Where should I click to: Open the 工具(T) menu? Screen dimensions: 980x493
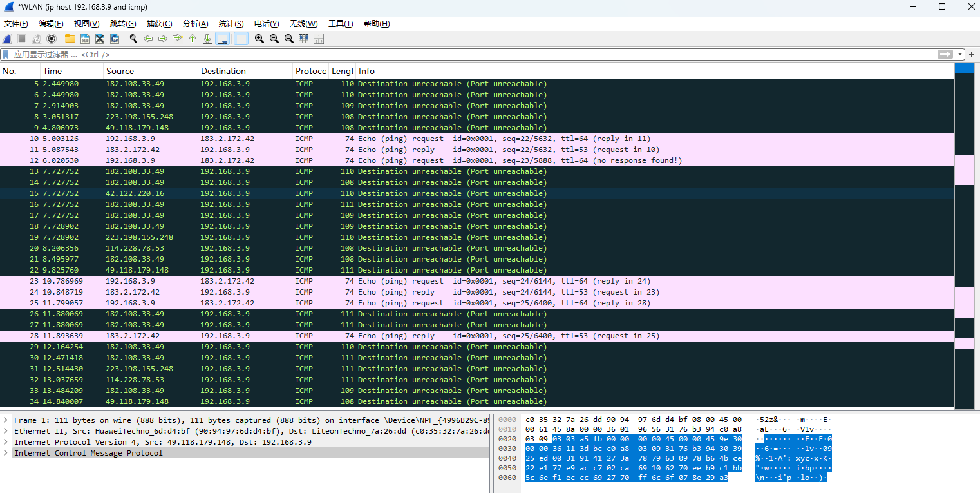(341, 24)
